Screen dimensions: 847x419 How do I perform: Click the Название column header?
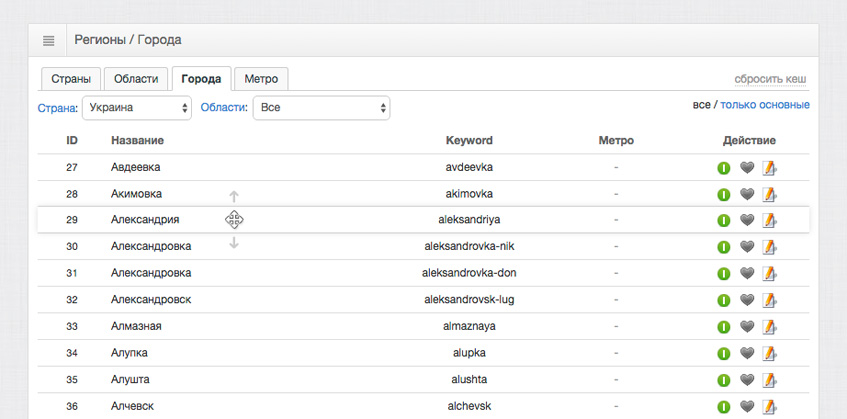(x=137, y=140)
